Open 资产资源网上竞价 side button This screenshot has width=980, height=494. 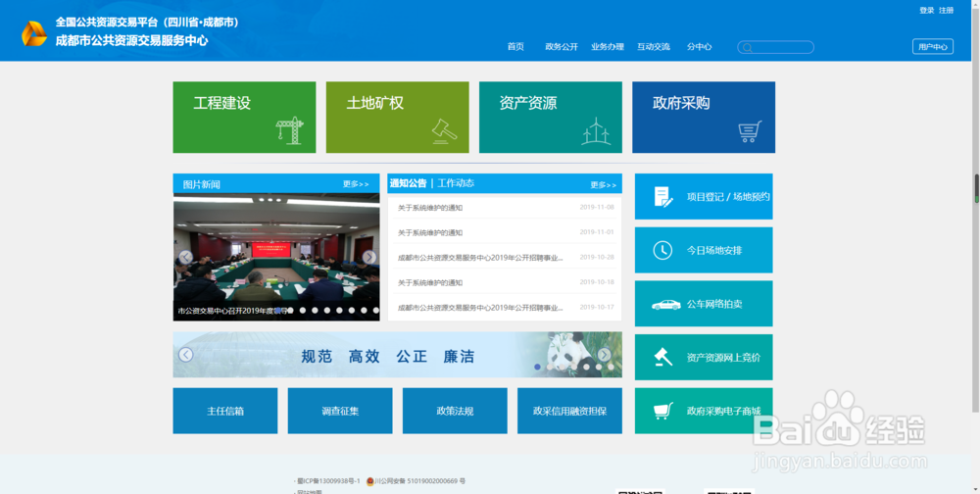[704, 358]
